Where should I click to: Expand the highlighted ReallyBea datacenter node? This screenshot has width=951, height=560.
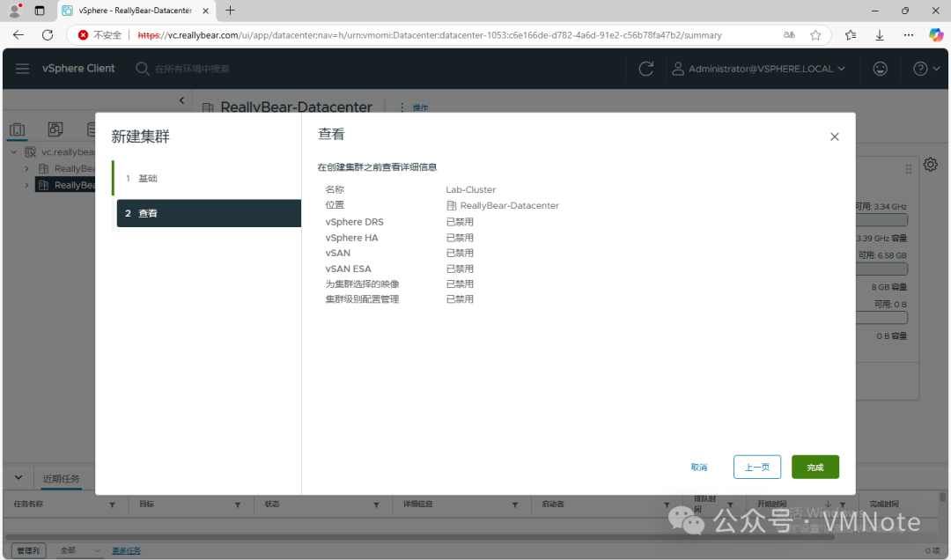pos(26,185)
